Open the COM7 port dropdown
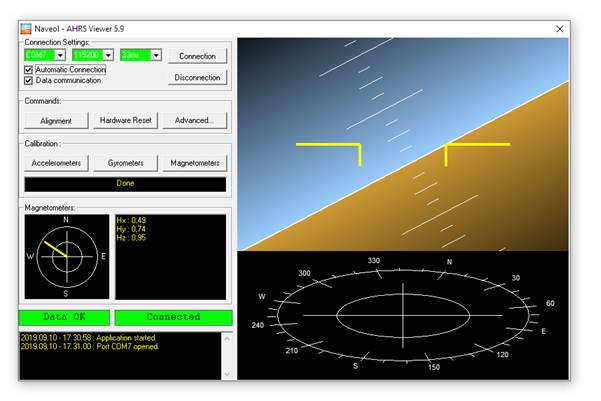 click(x=61, y=56)
